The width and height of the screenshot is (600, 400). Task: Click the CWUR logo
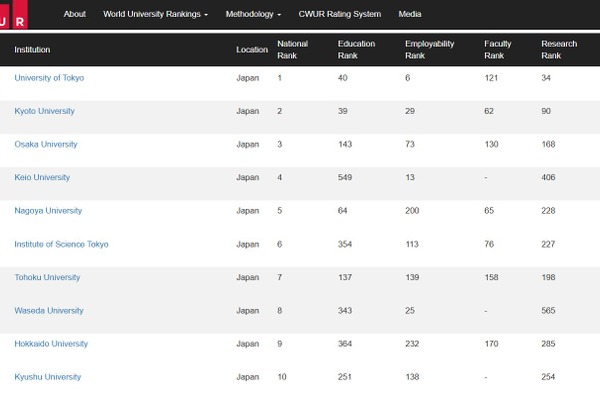[14, 15]
